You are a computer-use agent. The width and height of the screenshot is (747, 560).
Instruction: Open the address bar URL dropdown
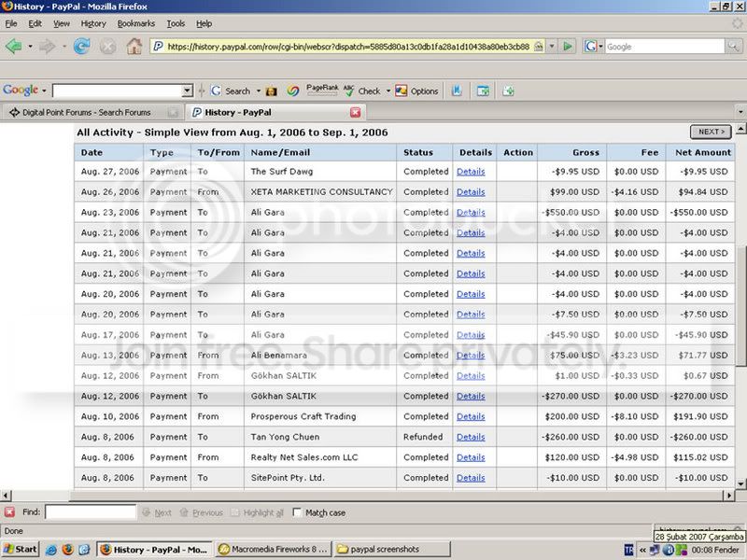[x=552, y=46]
